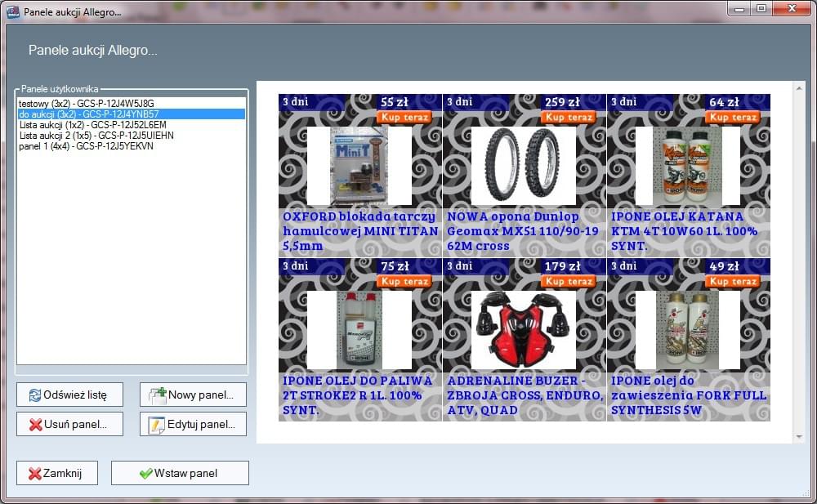Click the IPONE Stroke2 R fuel oil image

tap(359, 330)
